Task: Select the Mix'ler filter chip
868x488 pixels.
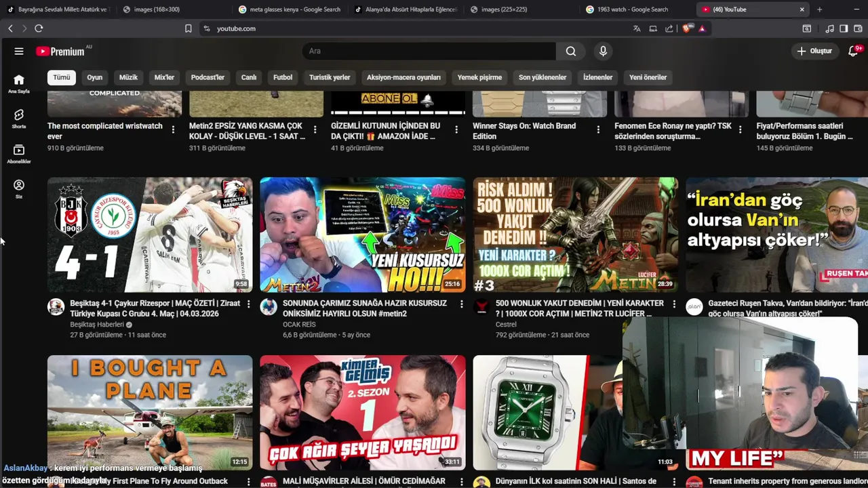Action: [x=164, y=77]
